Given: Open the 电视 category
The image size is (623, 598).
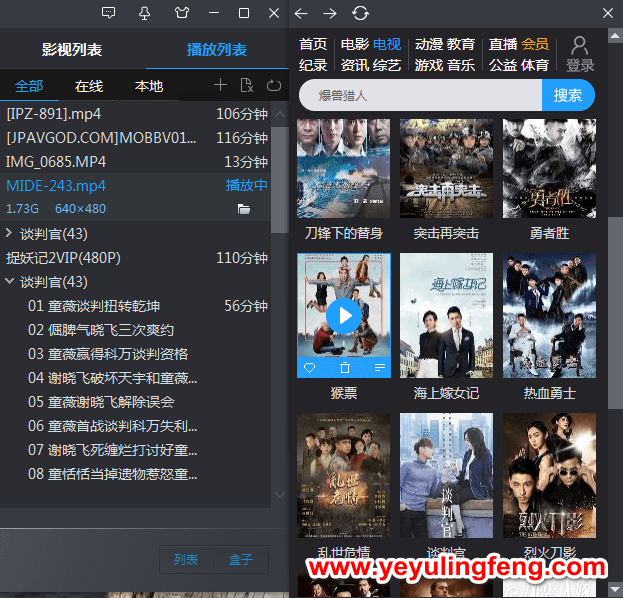Looking at the screenshot, I should pyautogui.click(x=387, y=44).
